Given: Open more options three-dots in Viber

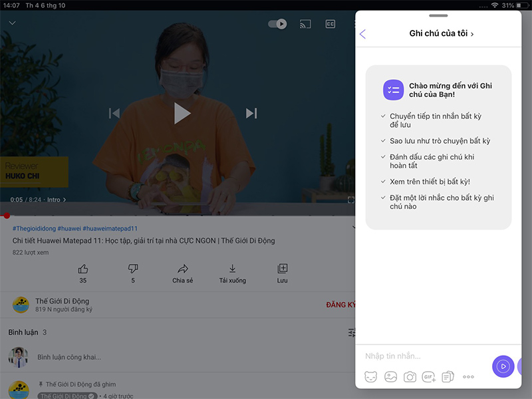Looking at the screenshot, I should click(468, 376).
